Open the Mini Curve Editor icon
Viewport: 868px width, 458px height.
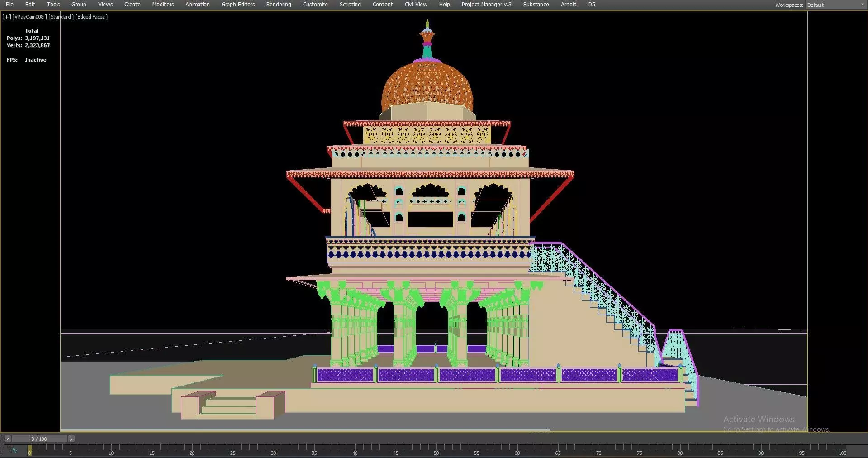click(14, 450)
